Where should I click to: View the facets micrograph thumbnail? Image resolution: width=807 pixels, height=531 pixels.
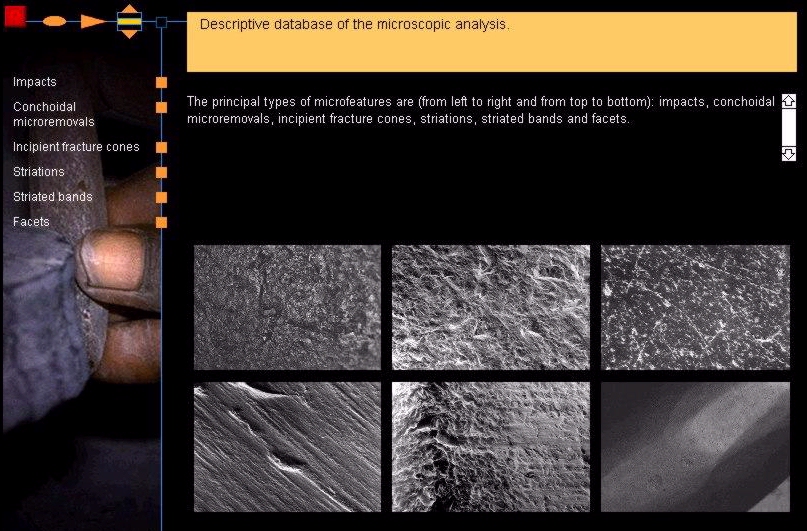695,447
